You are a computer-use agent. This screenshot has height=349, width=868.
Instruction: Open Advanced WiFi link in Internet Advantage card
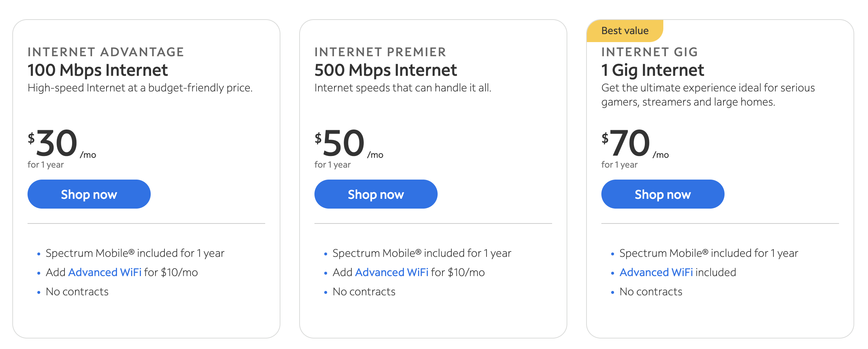click(x=105, y=272)
